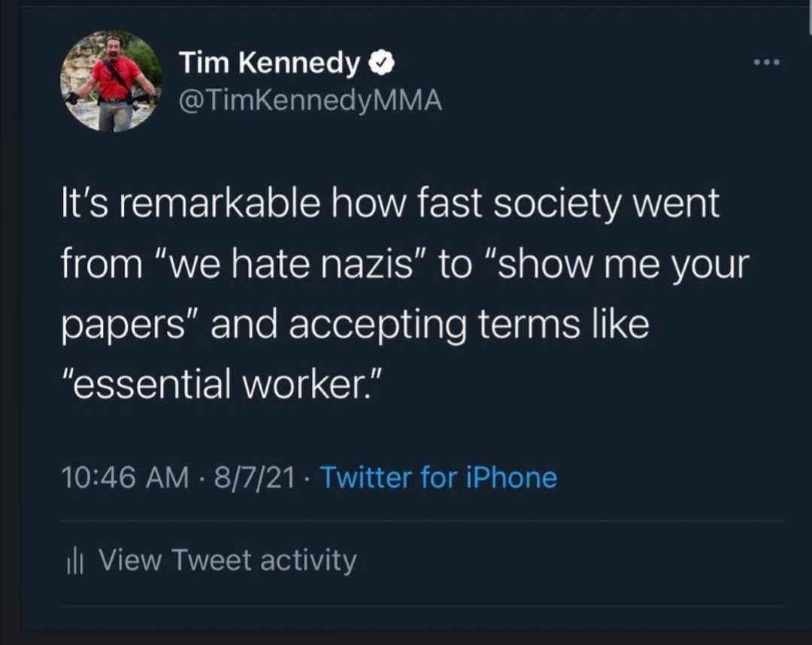Open the Tim Kennedy display name
Image resolution: width=812 pixels, height=645 pixels.
tap(268, 65)
